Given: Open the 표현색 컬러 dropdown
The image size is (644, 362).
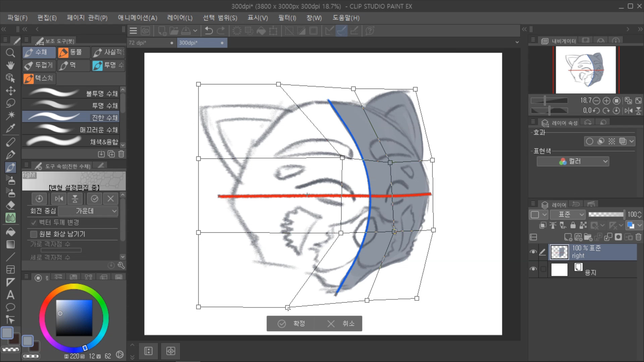Looking at the screenshot, I should [573, 161].
